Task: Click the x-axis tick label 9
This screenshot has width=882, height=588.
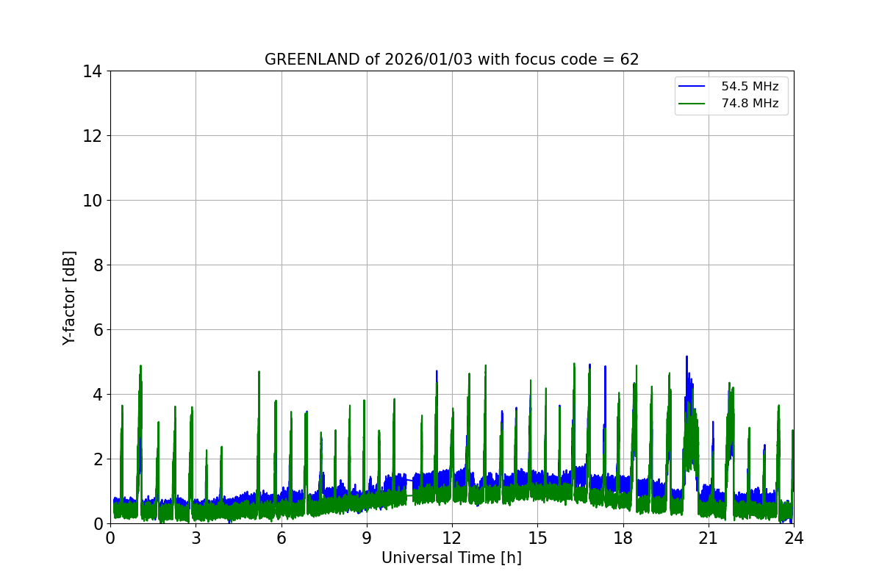Action: point(367,537)
